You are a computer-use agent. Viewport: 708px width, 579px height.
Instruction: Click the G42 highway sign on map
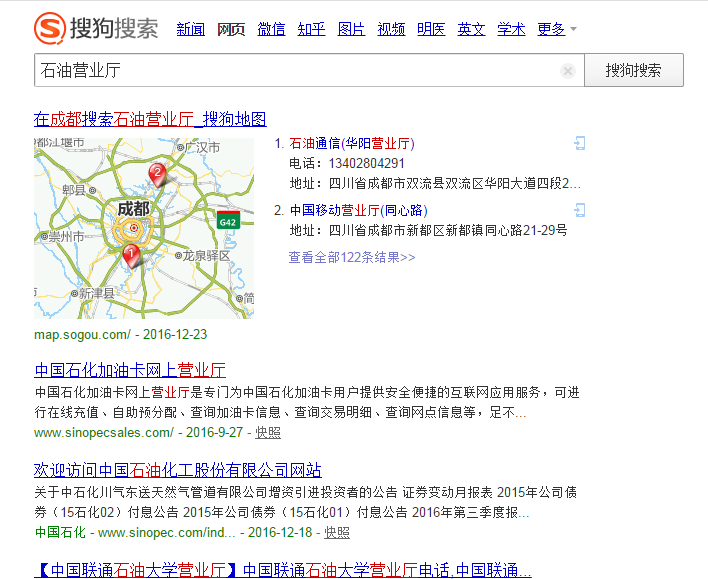[228, 220]
